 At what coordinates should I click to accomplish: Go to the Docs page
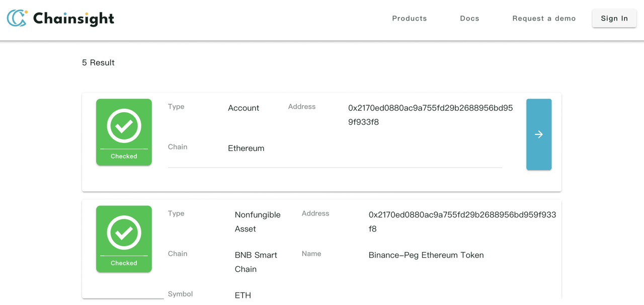tap(469, 18)
